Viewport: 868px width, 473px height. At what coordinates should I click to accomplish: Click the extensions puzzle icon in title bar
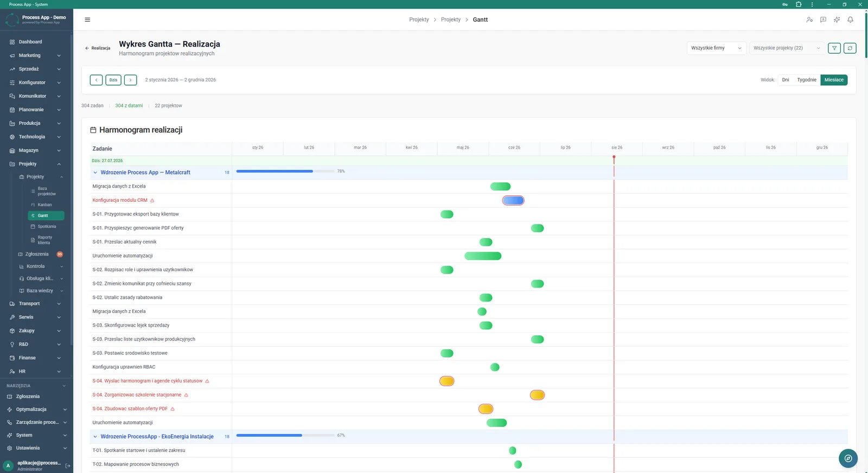coord(799,4)
